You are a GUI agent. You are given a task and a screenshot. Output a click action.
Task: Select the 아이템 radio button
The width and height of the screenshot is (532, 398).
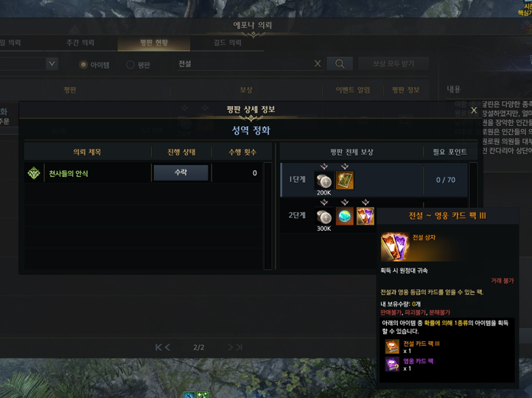pos(83,64)
